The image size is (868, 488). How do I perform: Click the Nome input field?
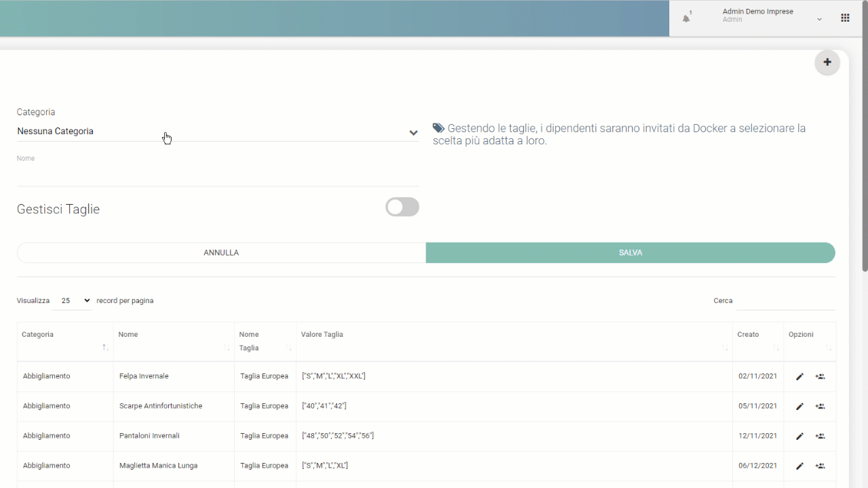[x=217, y=175]
